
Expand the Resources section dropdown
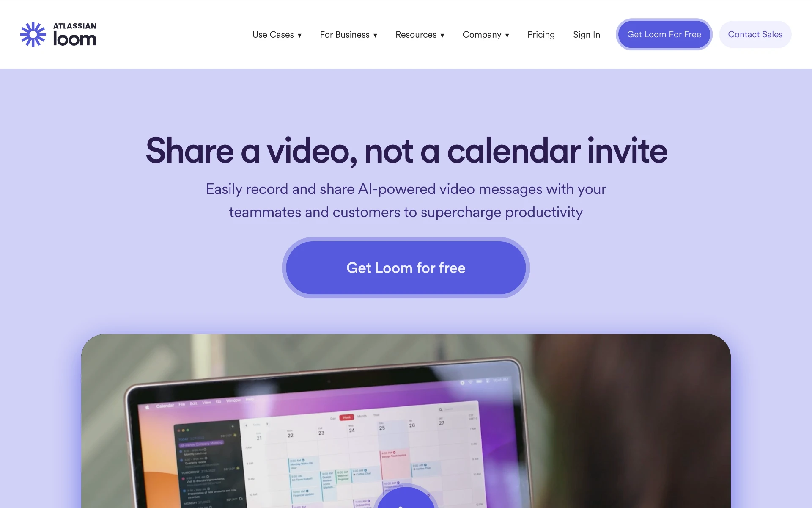420,35
